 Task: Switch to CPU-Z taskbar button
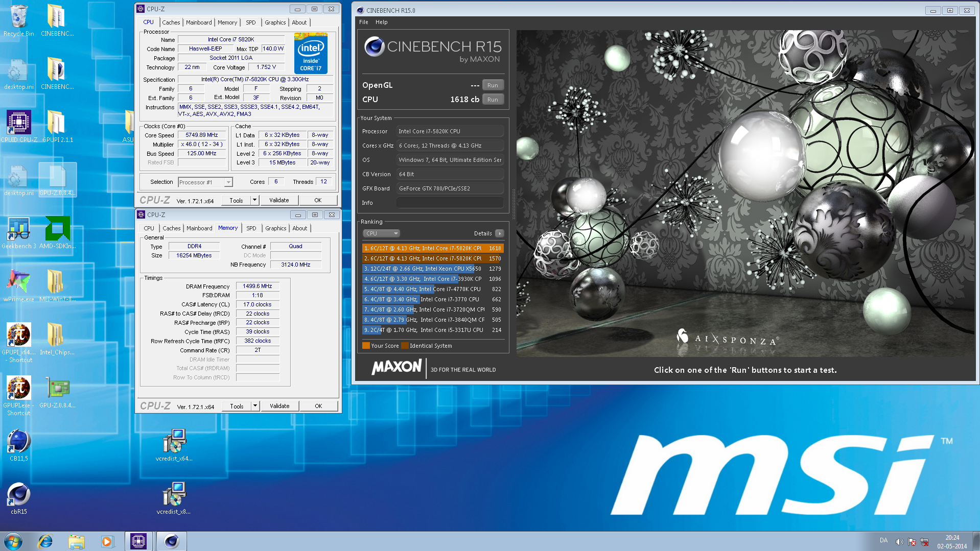[138, 541]
